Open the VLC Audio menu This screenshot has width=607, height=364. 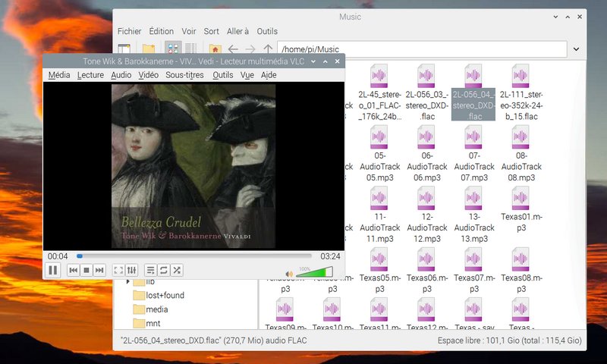[x=121, y=75]
